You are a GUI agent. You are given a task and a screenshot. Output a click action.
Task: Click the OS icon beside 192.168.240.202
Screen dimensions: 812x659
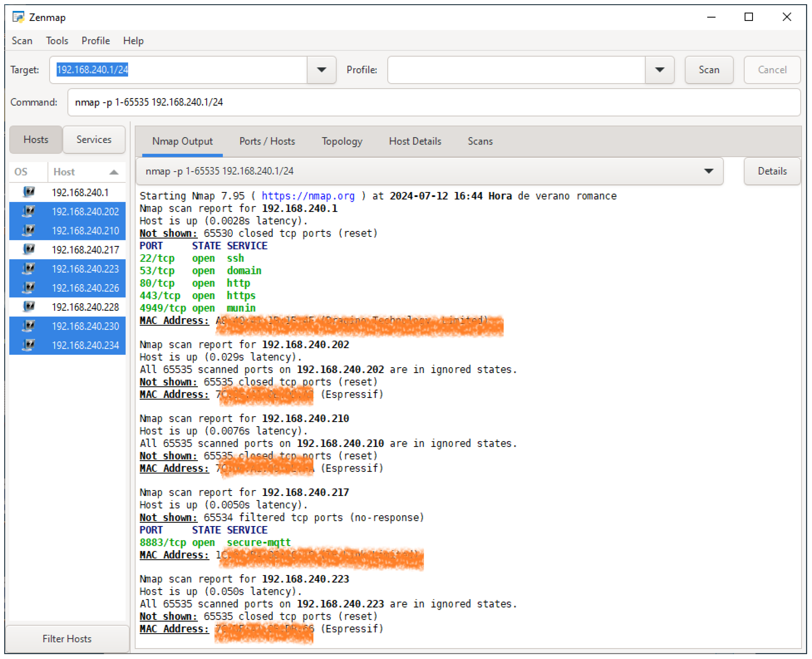coord(29,211)
